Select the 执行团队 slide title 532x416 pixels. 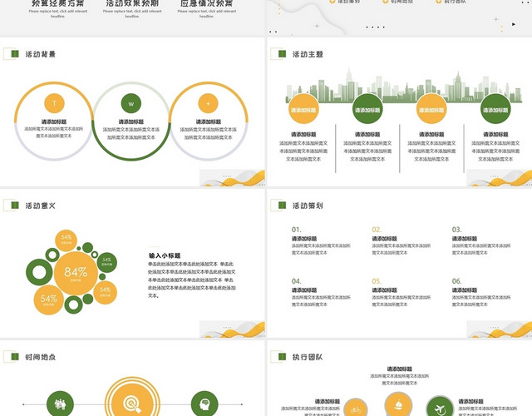308,357
